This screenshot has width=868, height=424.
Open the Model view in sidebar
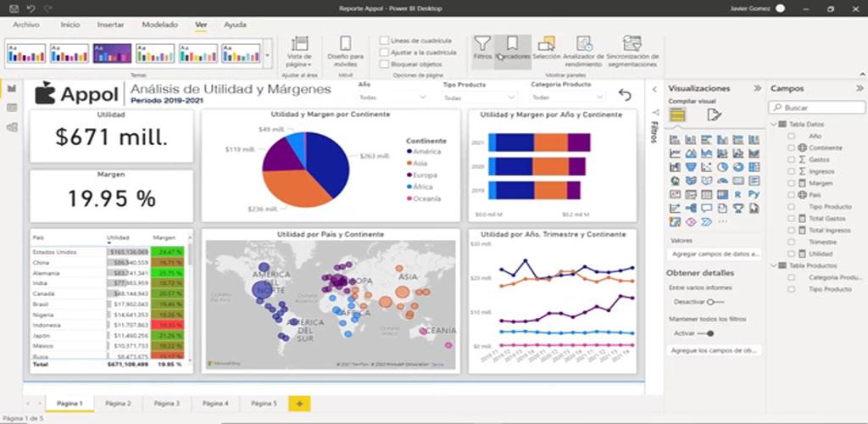(x=12, y=127)
